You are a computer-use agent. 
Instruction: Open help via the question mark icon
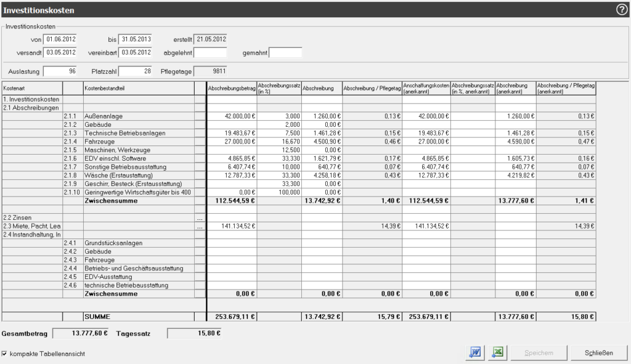(x=622, y=10)
